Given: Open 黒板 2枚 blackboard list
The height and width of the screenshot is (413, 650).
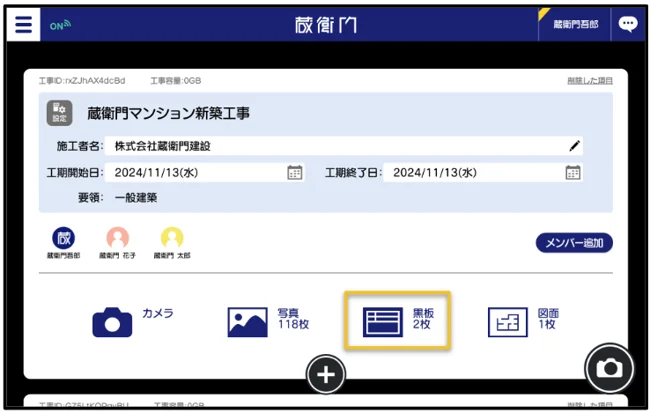Looking at the screenshot, I should pyautogui.click(x=397, y=321).
